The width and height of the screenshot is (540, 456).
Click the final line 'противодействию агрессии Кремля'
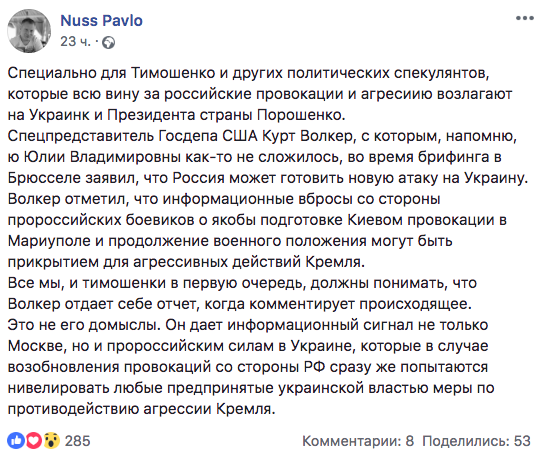click(x=142, y=409)
